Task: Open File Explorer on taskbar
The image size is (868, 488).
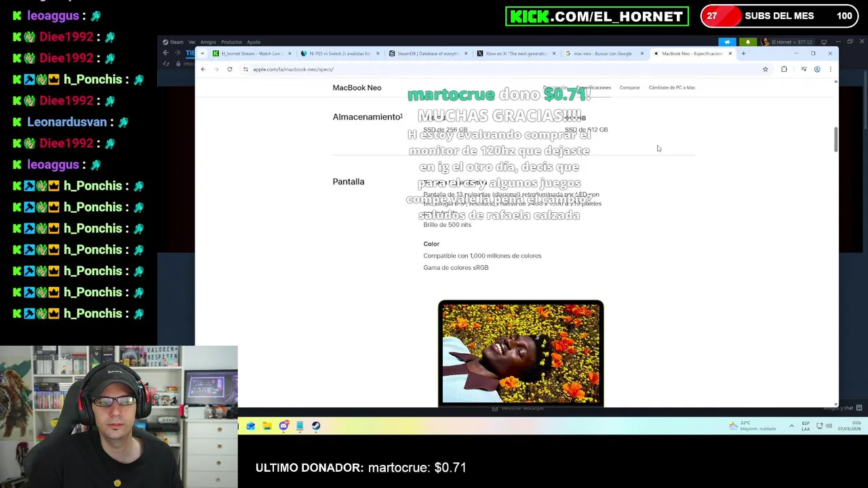Action: [267, 426]
